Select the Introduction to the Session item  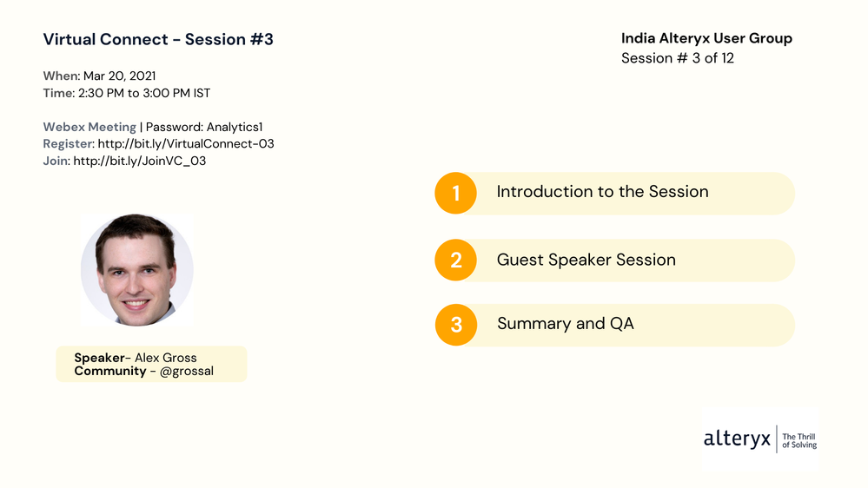coord(602,192)
